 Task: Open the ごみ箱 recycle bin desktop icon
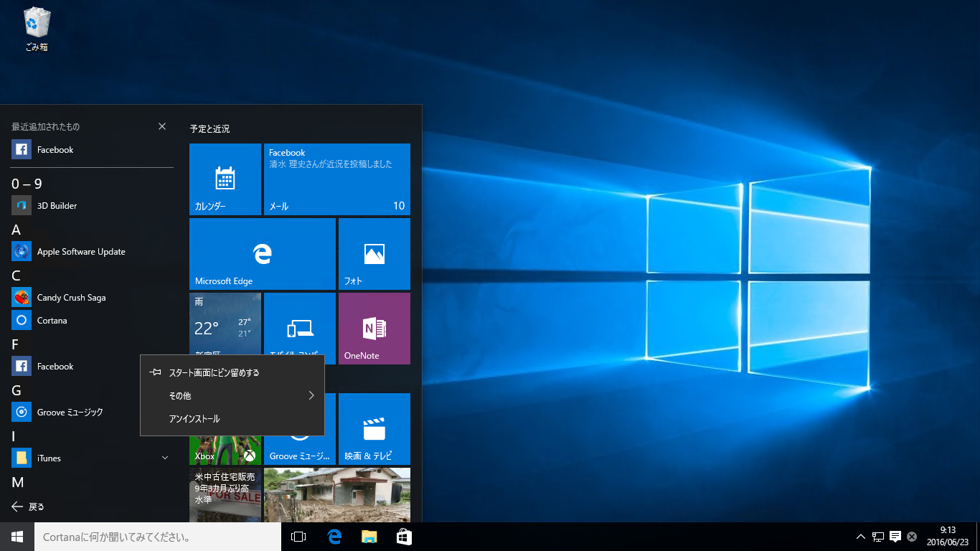(37, 30)
